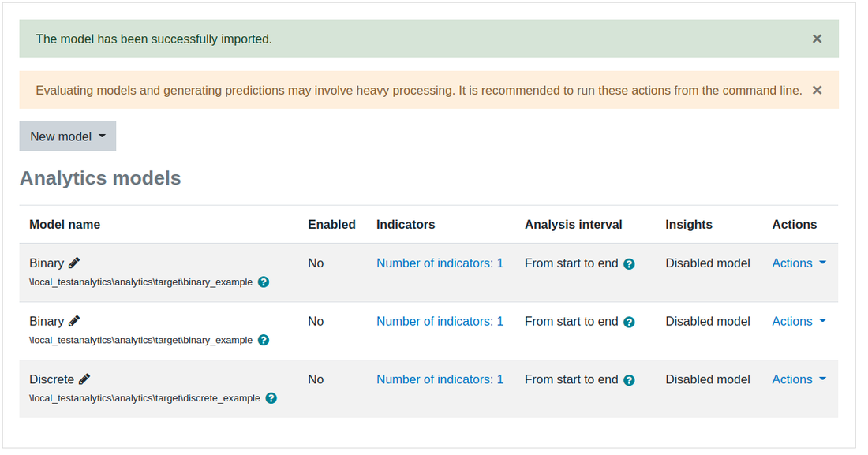Click the pencil icon beside second Binary model
This screenshot has height=455, width=868.
click(x=74, y=321)
